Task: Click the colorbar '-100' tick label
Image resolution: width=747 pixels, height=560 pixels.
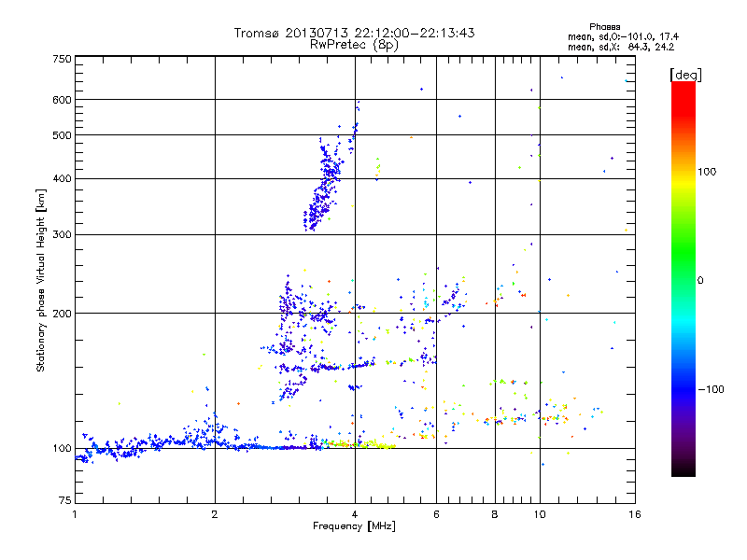Action: click(x=711, y=389)
